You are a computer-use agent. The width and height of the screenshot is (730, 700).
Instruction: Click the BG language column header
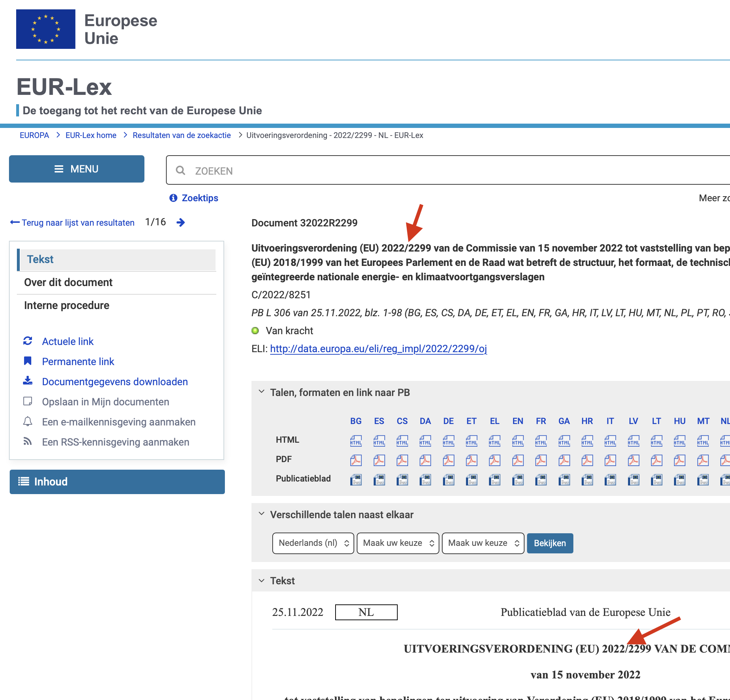point(356,421)
